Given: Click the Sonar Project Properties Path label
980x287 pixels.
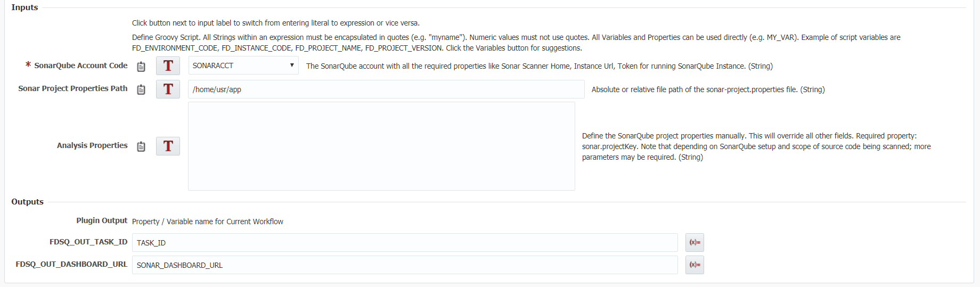Looking at the screenshot, I should 73,88.
